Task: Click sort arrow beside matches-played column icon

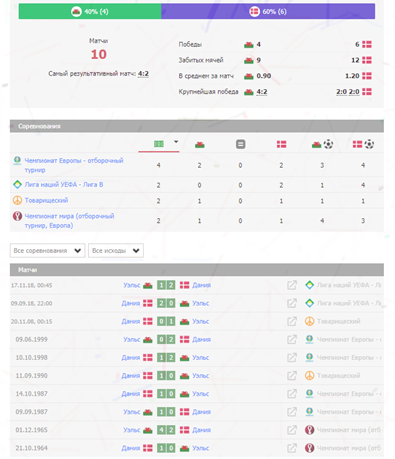Action: coord(176,142)
